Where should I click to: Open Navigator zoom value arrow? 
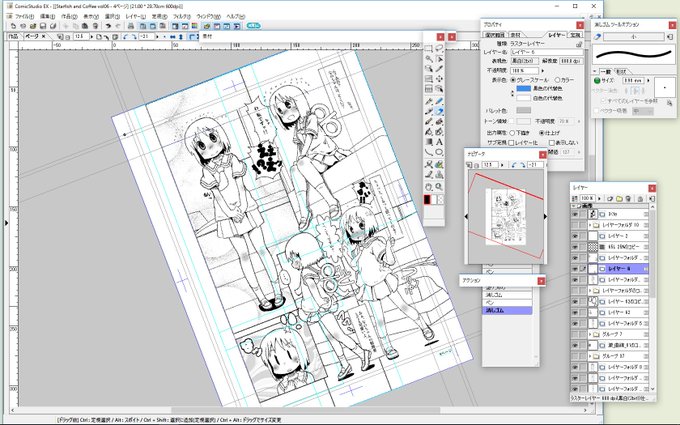503,165
